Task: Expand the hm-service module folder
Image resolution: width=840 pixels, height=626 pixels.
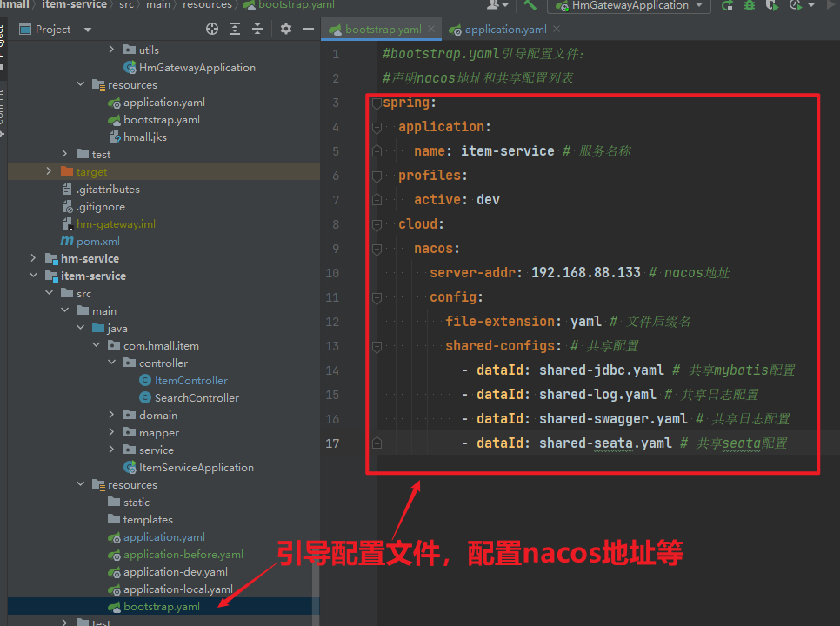Action: pos(34,258)
